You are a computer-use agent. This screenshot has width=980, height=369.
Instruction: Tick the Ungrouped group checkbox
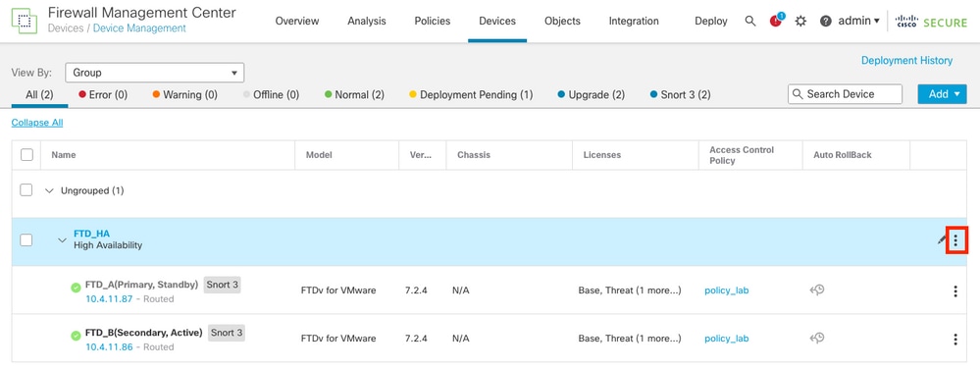[26, 190]
